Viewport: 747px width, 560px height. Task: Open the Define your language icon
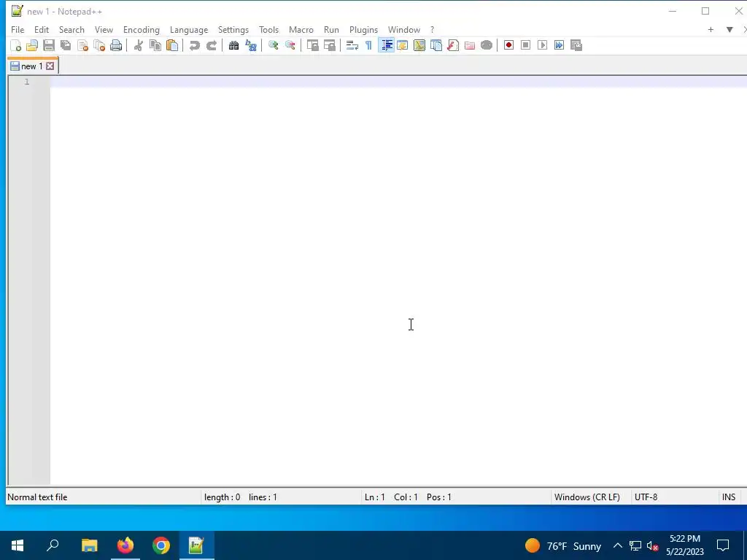[403, 45]
